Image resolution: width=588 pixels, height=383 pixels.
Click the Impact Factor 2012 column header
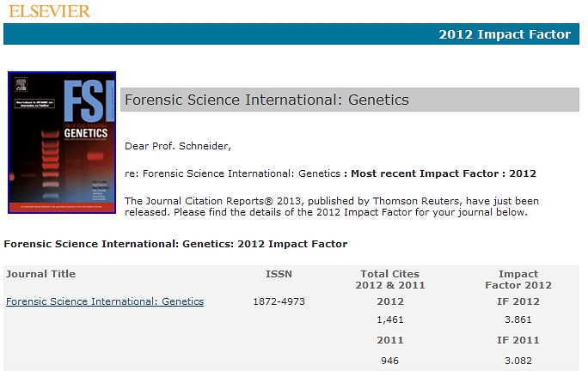pyautogui.click(x=518, y=280)
